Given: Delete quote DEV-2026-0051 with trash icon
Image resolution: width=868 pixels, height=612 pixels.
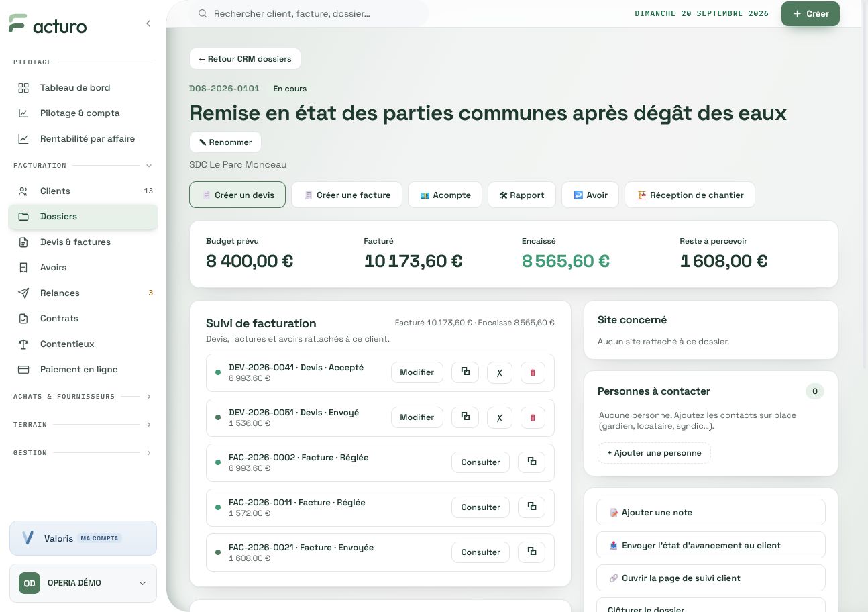Looking at the screenshot, I should pos(533,417).
